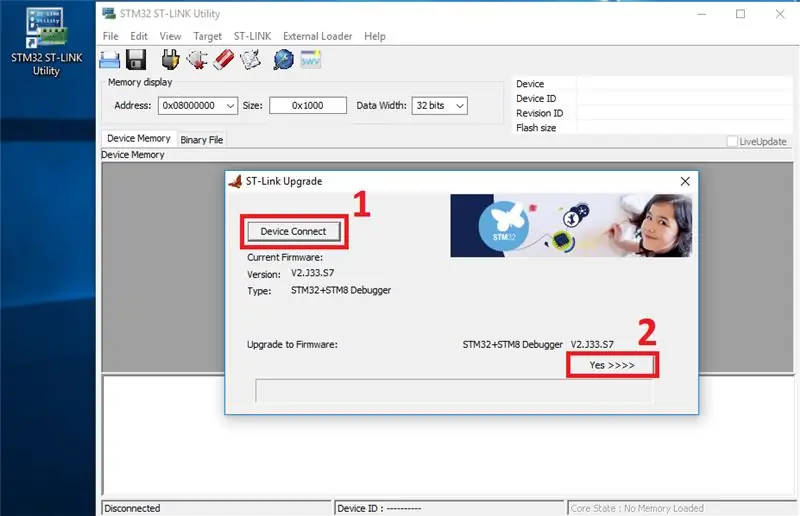Open the Help menu
800x516 pixels.
pyautogui.click(x=375, y=36)
